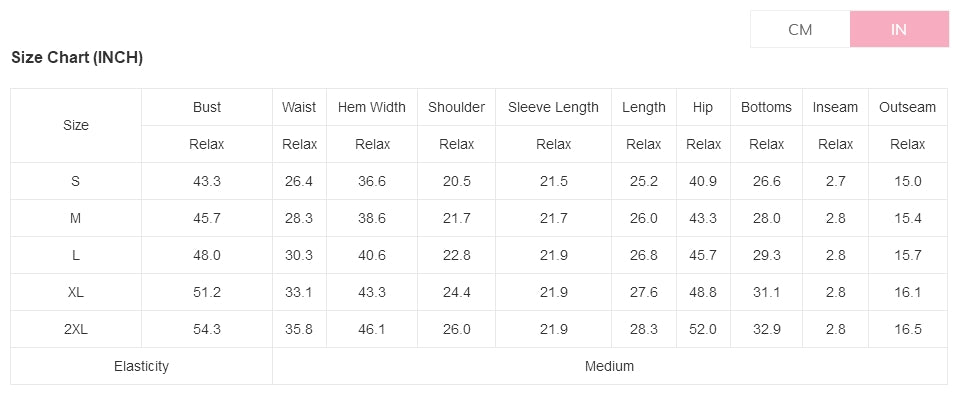Select the M size row label

click(x=75, y=218)
